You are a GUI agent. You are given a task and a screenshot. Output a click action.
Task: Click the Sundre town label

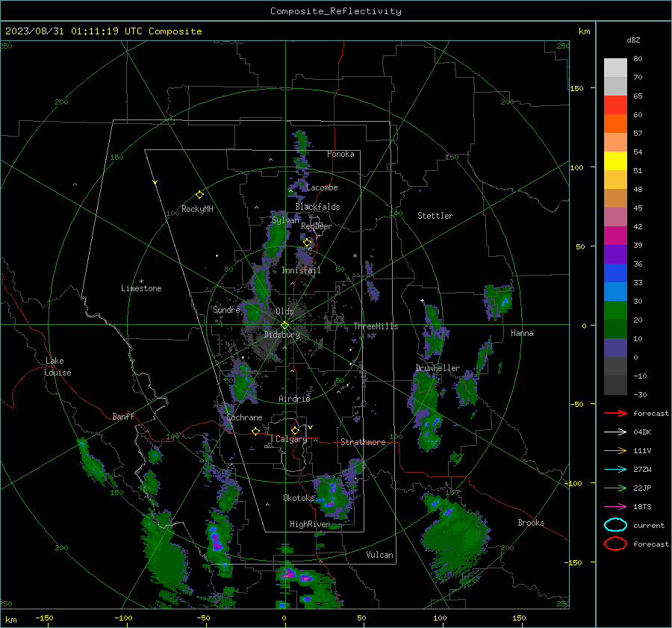click(227, 310)
